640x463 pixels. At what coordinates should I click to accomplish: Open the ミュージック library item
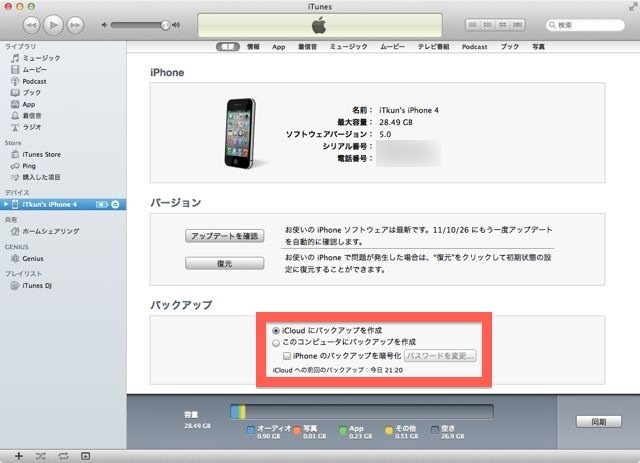41,58
